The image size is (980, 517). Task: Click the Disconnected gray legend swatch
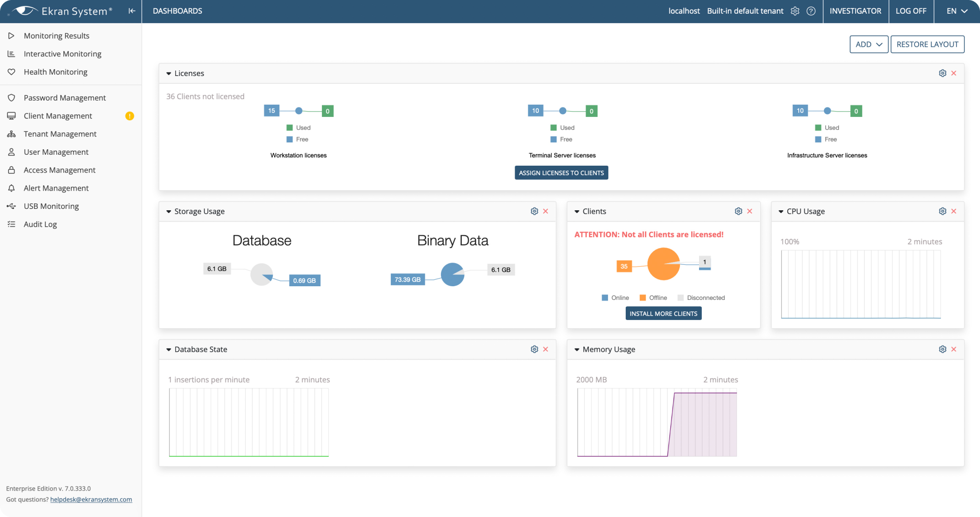[x=680, y=298]
